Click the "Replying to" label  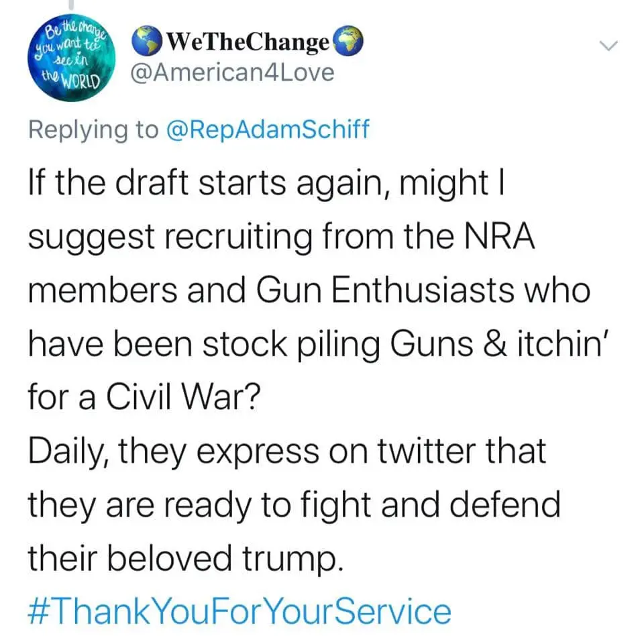pos(92,129)
